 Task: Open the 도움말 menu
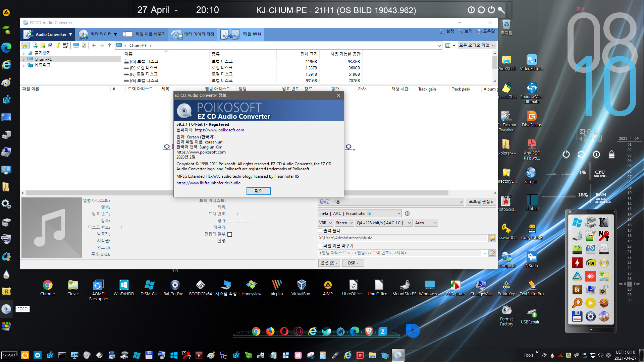click(x=486, y=32)
